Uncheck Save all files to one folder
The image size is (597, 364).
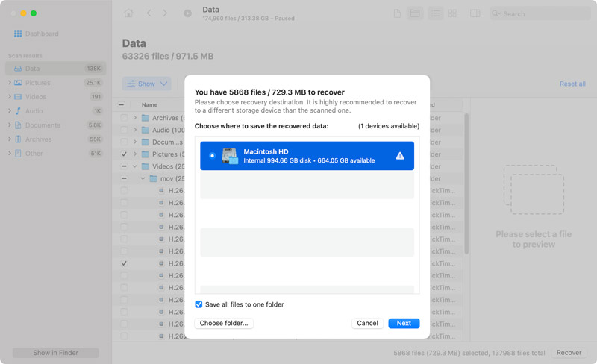(x=199, y=304)
